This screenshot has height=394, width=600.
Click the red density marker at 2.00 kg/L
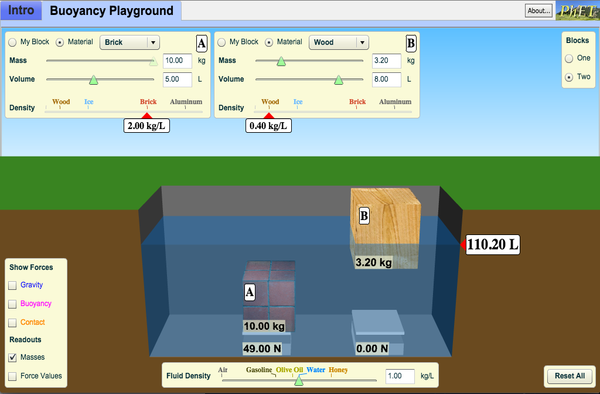click(x=147, y=116)
